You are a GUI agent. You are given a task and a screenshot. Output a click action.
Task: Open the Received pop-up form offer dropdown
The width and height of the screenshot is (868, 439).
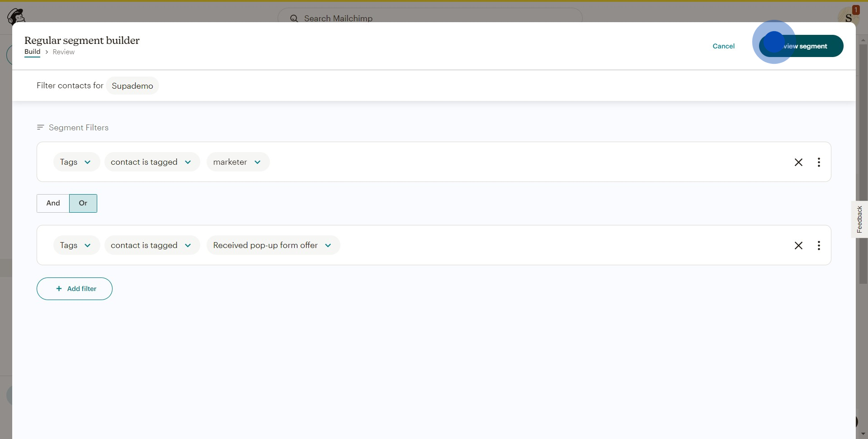point(273,245)
